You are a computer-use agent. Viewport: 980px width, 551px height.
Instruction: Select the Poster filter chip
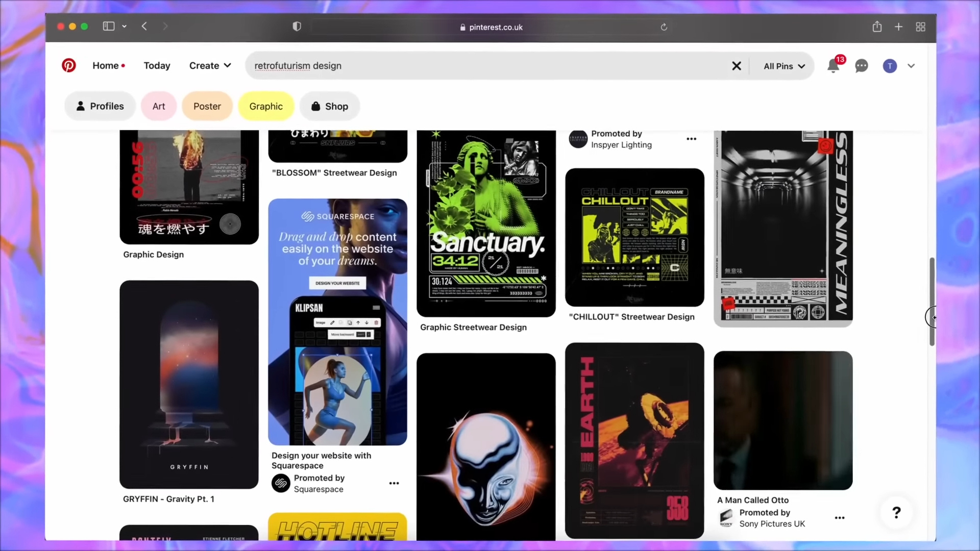207,106
